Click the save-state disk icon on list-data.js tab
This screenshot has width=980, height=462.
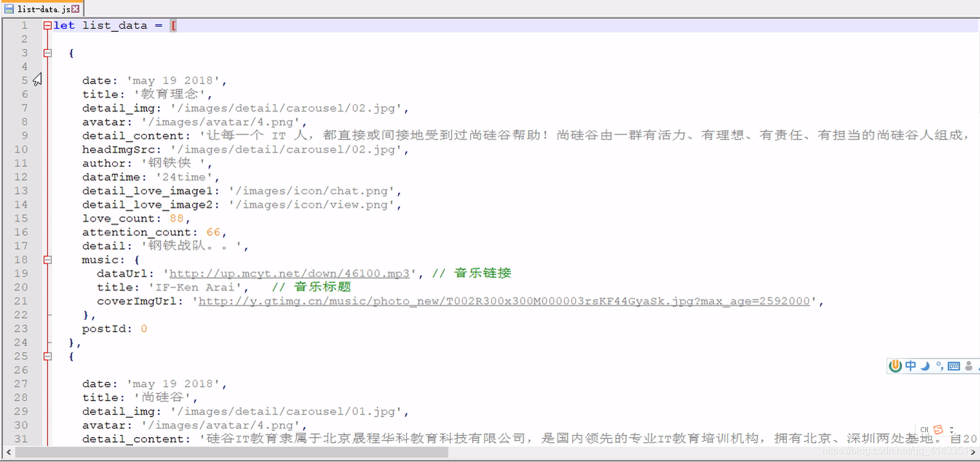point(9,9)
